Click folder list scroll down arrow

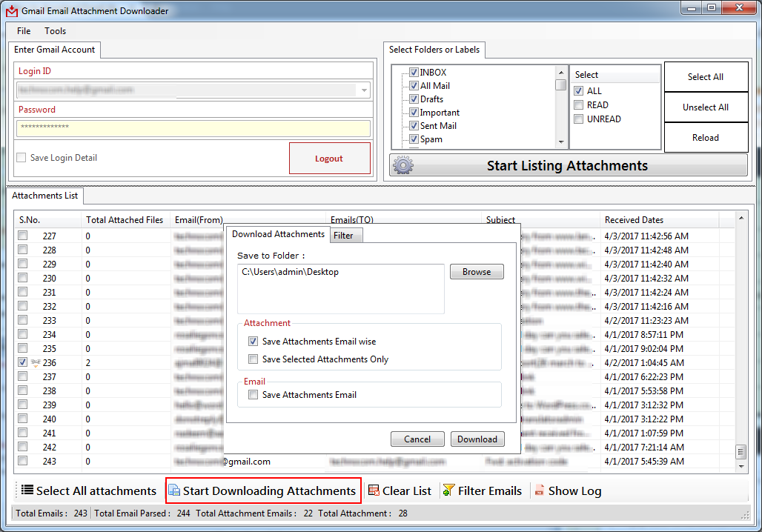click(561, 142)
